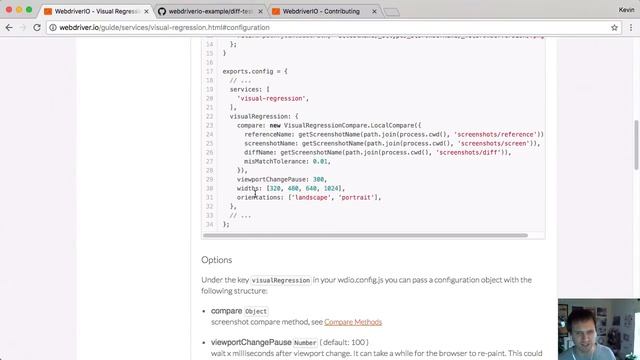The image size is (640, 360).
Task: Click misMatchTolerance 0.01 value in code
Action: click(320, 162)
